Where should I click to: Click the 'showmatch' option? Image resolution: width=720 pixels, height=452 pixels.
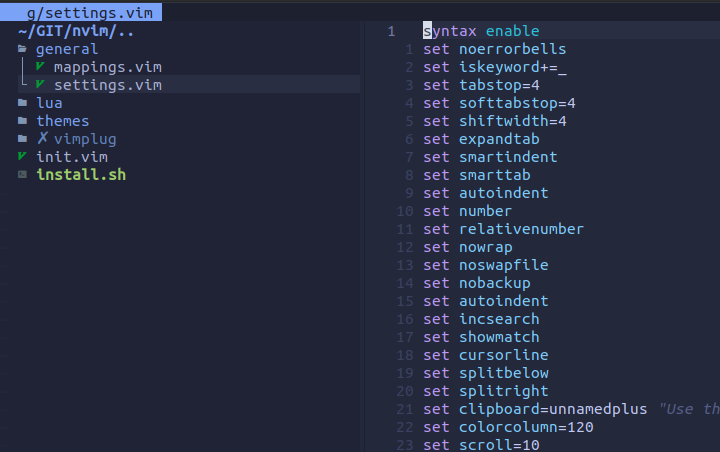coord(499,337)
